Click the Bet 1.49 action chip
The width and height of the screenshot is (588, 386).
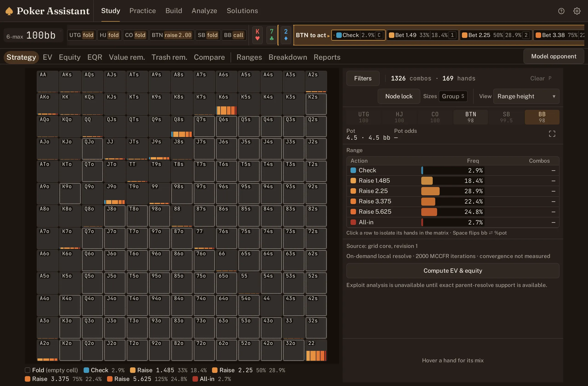422,35
